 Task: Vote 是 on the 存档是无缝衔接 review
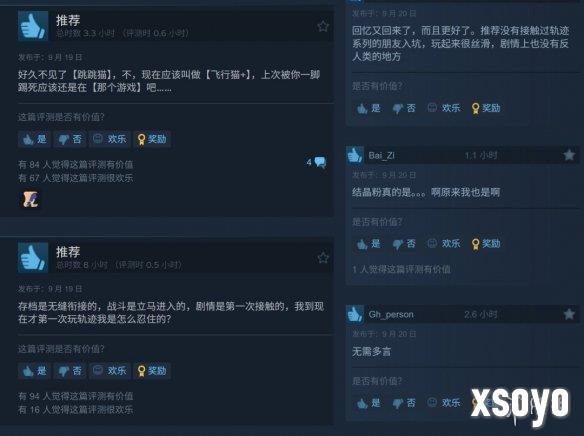point(34,371)
